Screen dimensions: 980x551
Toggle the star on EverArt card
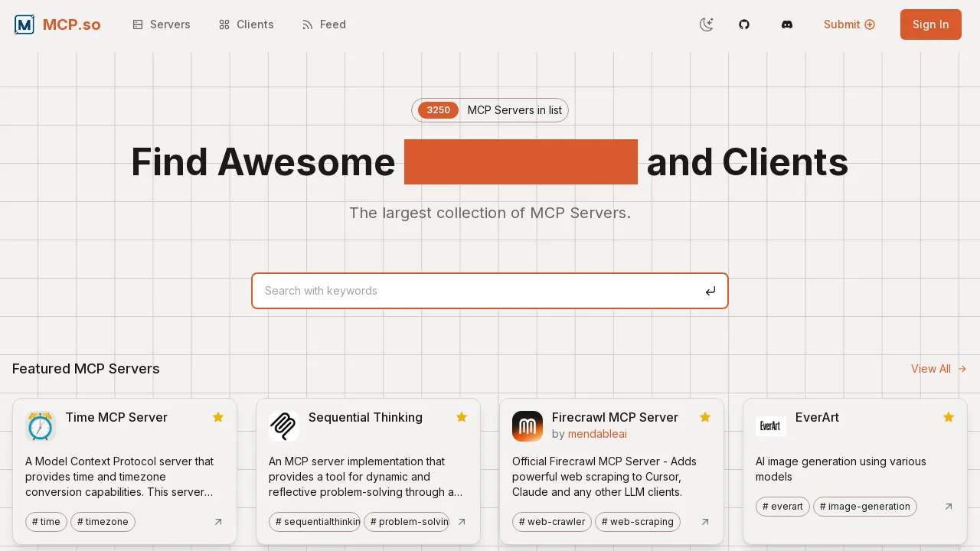pos(949,417)
